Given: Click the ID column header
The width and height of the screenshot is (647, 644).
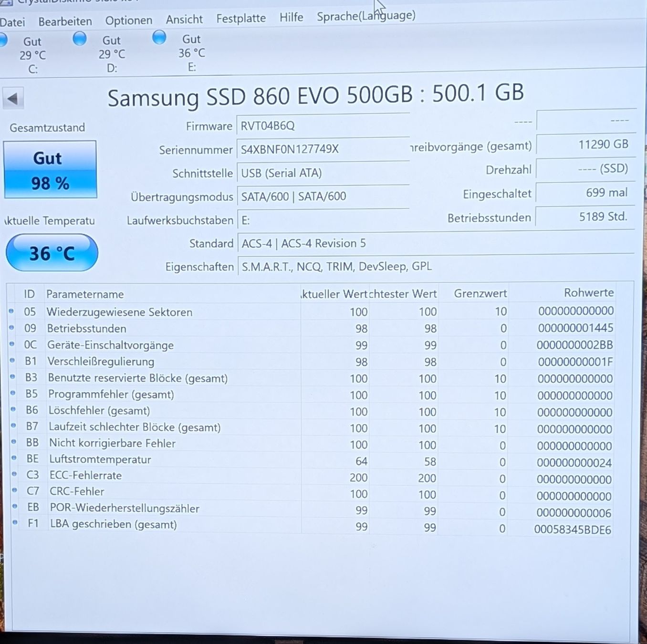Looking at the screenshot, I should coord(30,294).
